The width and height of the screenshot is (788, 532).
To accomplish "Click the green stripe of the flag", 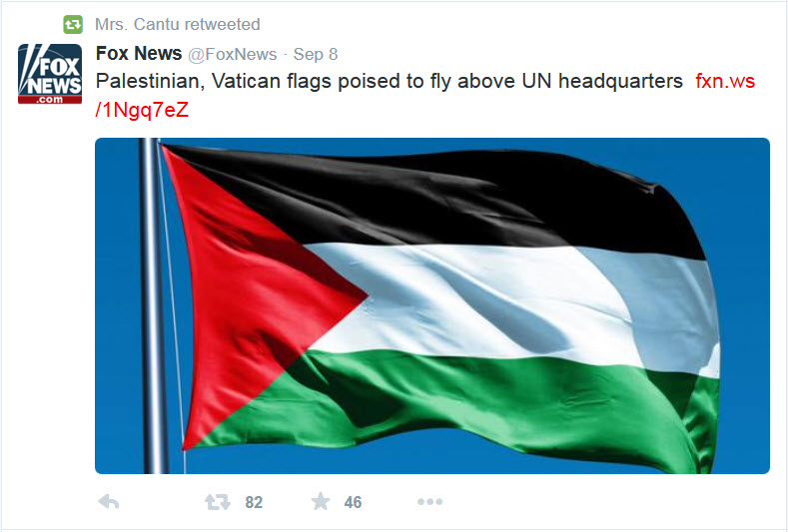I will [477, 397].
